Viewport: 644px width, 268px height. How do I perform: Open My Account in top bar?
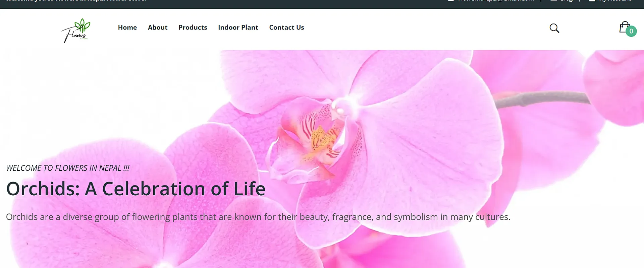coord(614,1)
